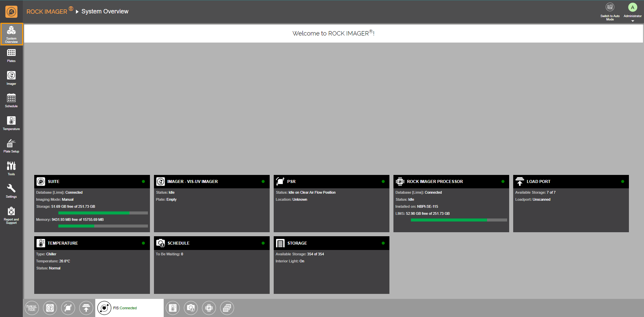Click the Imager VIS-UV status indicator dot
This screenshot has width=644, height=317.
pyautogui.click(x=263, y=182)
